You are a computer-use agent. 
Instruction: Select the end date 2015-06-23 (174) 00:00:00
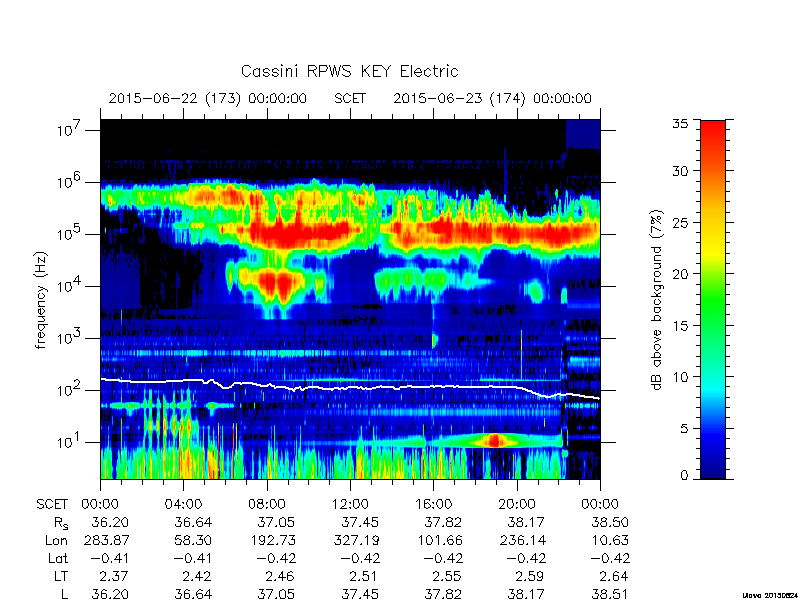[492, 98]
